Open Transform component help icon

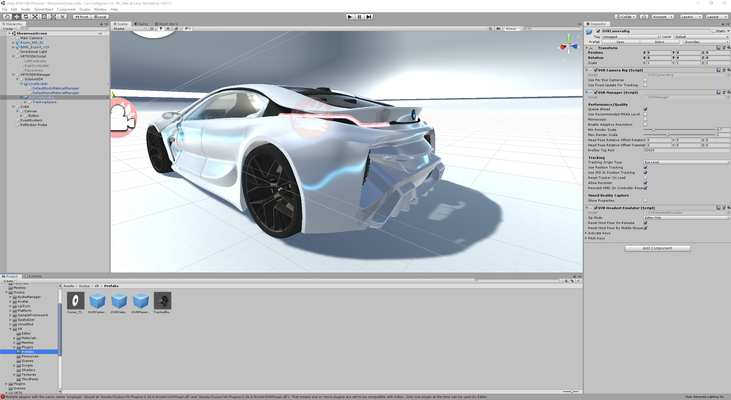[719, 48]
